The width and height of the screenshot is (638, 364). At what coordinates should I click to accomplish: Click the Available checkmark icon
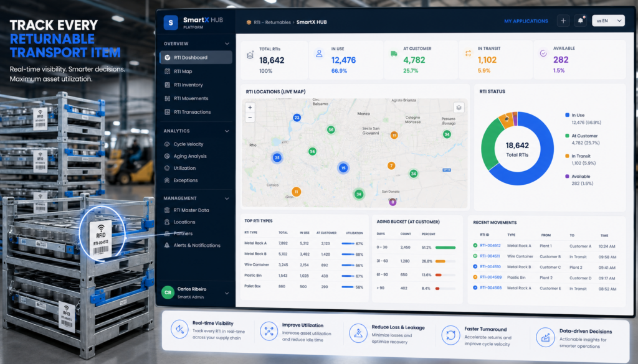(543, 54)
